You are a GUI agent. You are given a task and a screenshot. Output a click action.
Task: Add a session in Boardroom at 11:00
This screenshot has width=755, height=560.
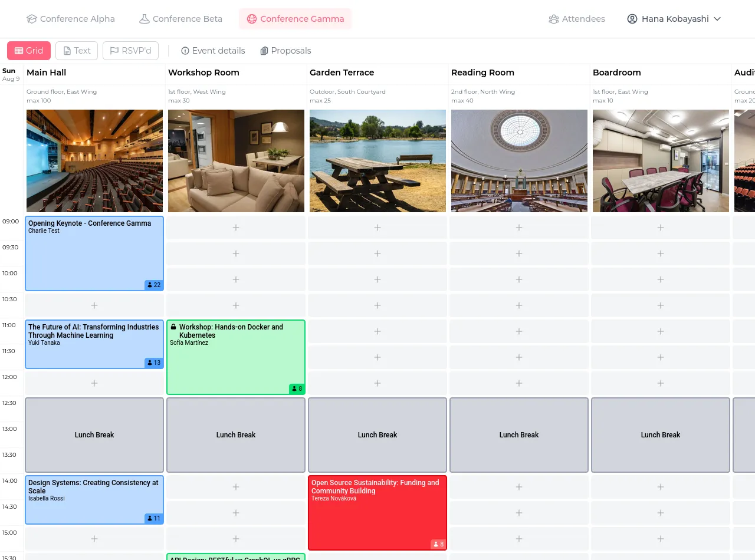(x=661, y=331)
